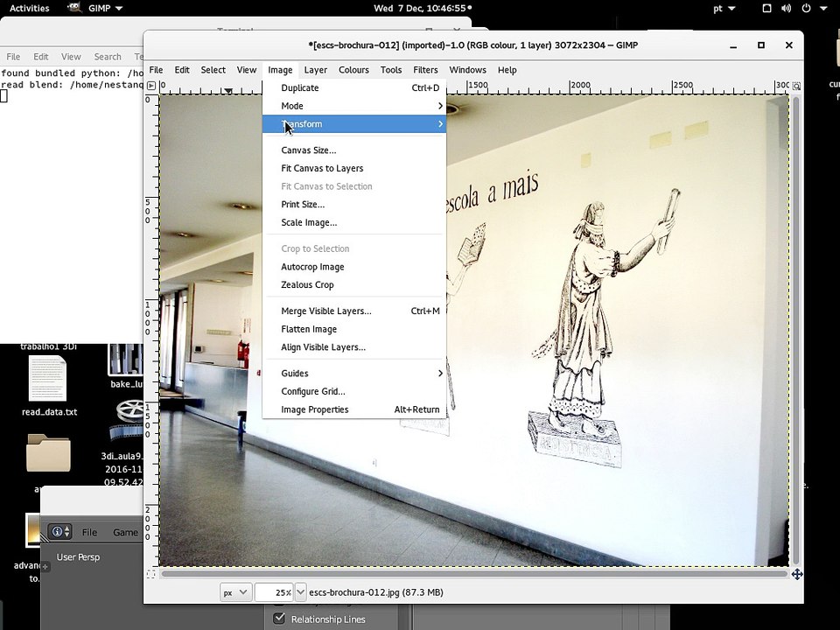Apply Zealous Crop
This screenshot has width=840, height=630.
pos(354,285)
